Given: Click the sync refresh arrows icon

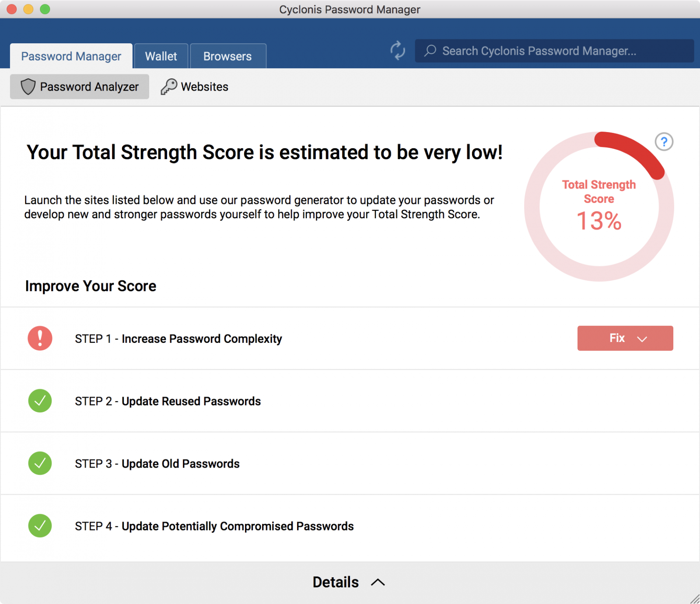Looking at the screenshot, I should point(398,51).
